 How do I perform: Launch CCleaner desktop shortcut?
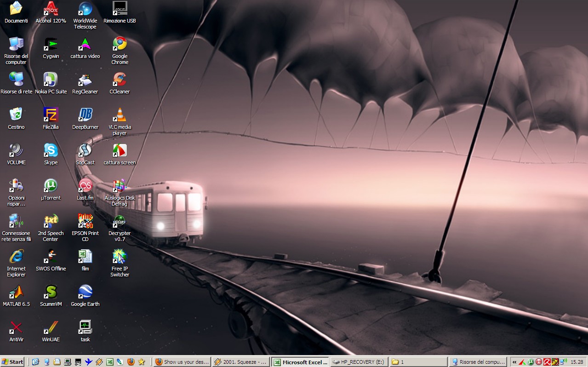(120, 80)
